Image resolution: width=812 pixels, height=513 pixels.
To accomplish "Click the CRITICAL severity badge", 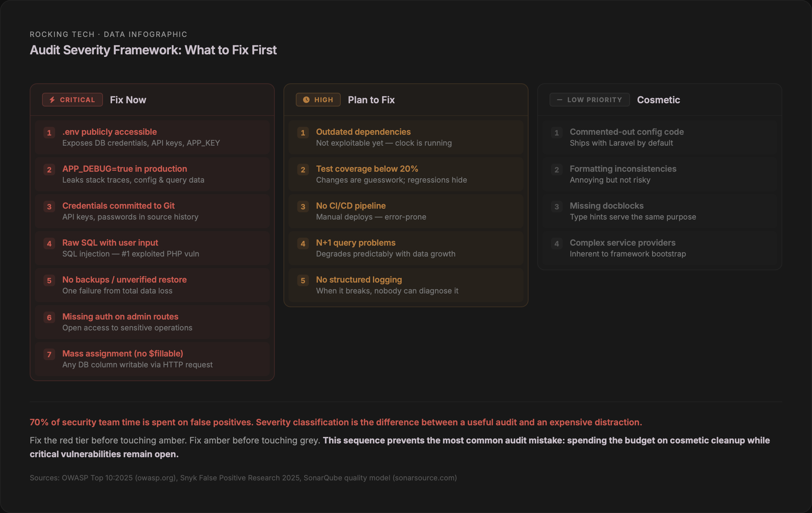I will (x=72, y=100).
